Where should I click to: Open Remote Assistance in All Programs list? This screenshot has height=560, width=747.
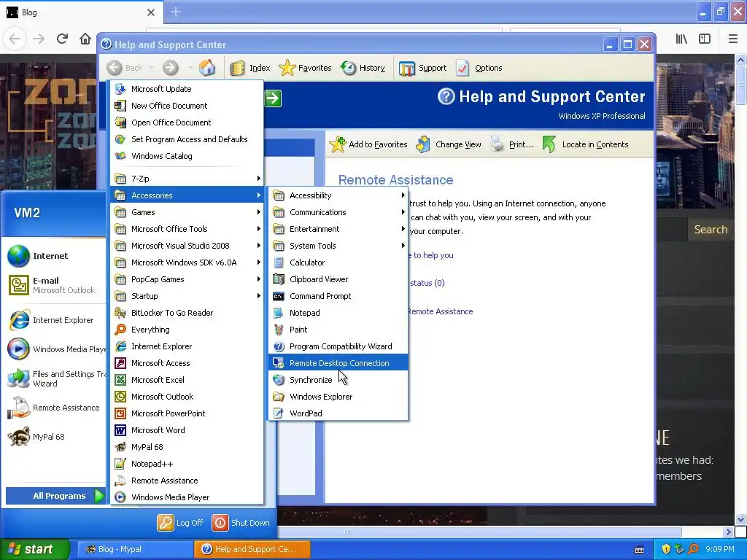click(x=187, y=481)
